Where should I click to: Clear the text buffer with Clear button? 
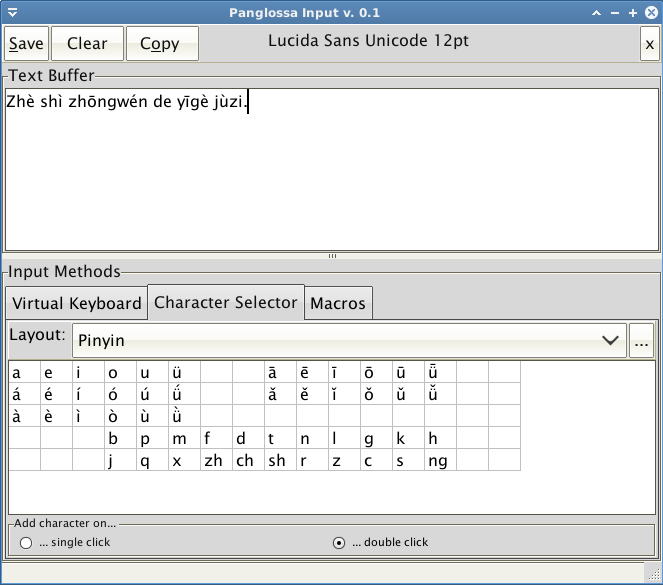point(87,43)
